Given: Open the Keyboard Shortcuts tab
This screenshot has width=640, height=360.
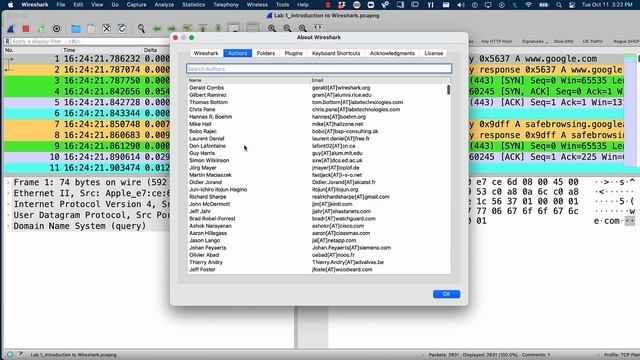Looking at the screenshot, I should 336,53.
